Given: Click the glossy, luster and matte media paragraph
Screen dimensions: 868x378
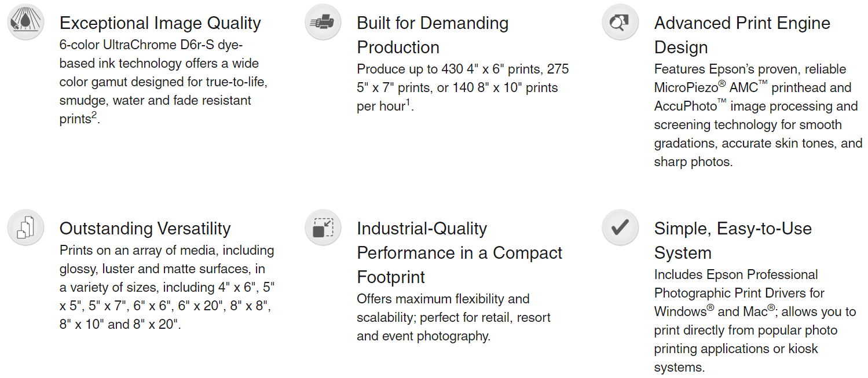Looking at the screenshot, I should coord(167,288).
